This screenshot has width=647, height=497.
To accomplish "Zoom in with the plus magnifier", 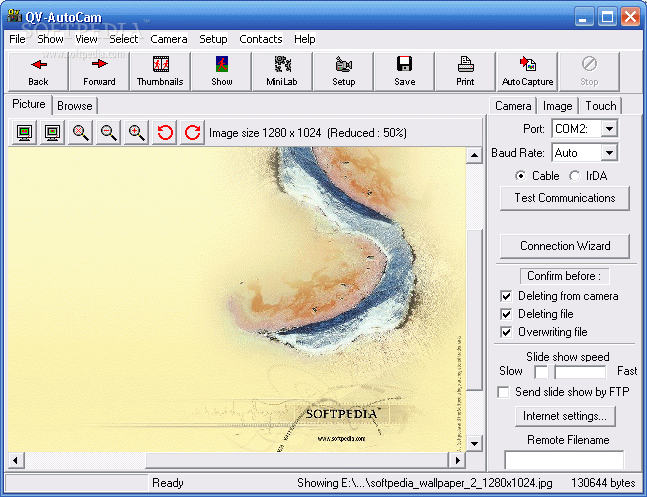I will click(137, 133).
